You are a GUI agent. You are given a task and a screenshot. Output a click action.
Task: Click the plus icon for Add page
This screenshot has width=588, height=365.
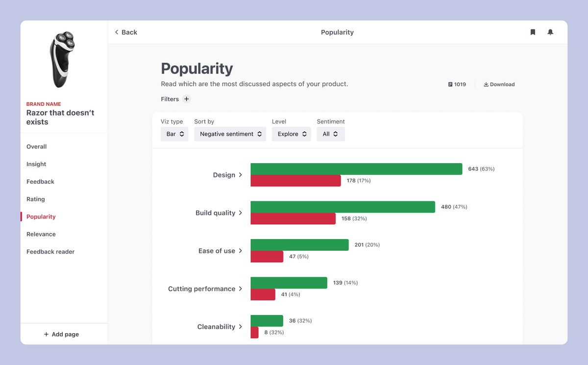46,334
